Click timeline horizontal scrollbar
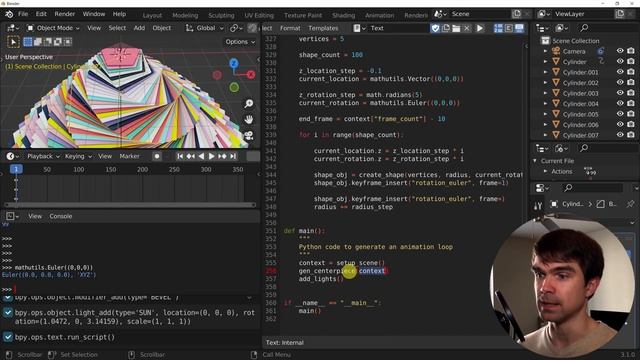640x360 pixels. click(130, 205)
